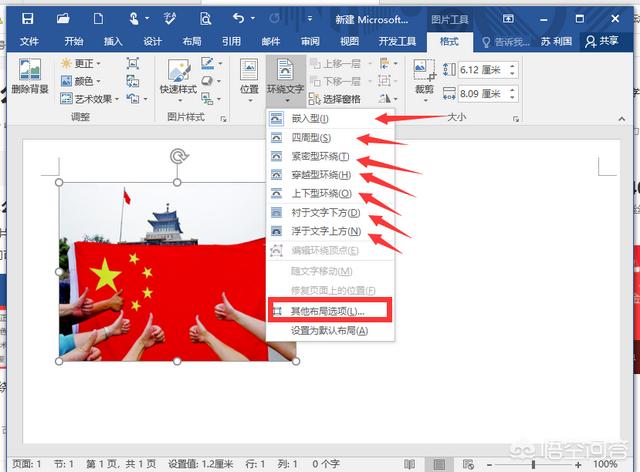Viewport: 640px width, 472px height.
Task: Choose 衬于文字下方 behind text
Action: [330, 212]
